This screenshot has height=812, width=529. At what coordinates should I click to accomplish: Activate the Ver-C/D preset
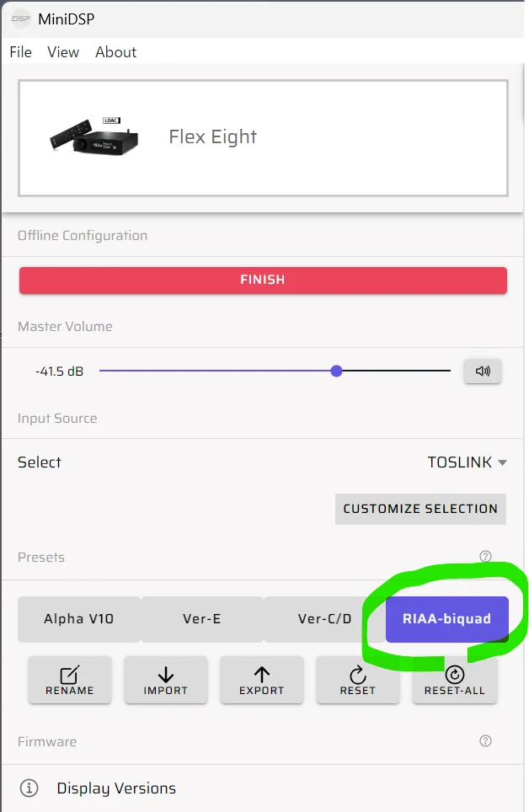coord(324,619)
